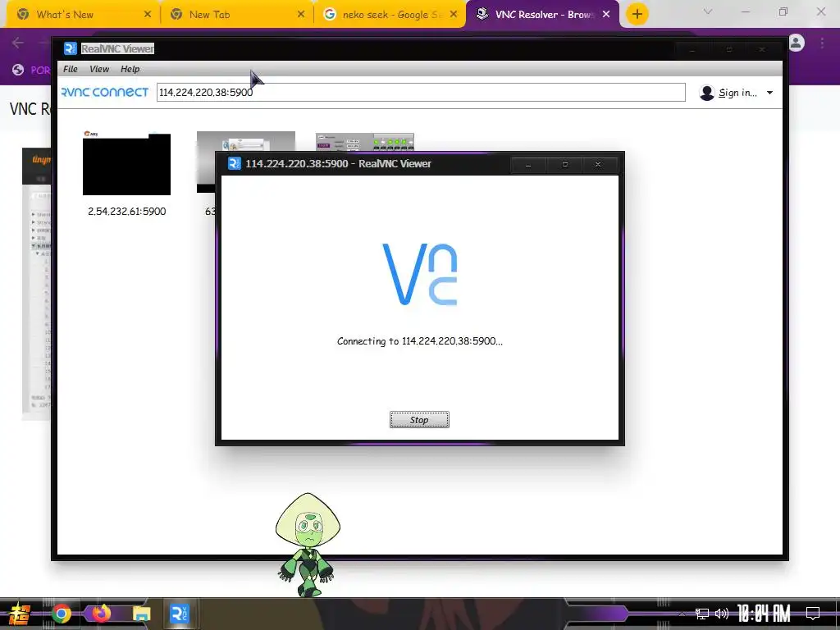Click the volume icon in system tray
The width and height of the screenshot is (840, 630).
[x=722, y=614]
